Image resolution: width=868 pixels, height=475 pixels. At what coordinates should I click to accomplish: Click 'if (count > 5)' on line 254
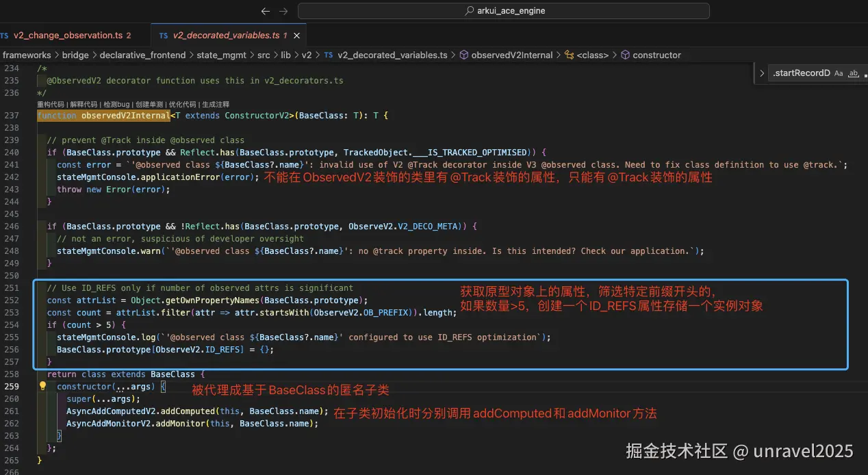point(84,324)
